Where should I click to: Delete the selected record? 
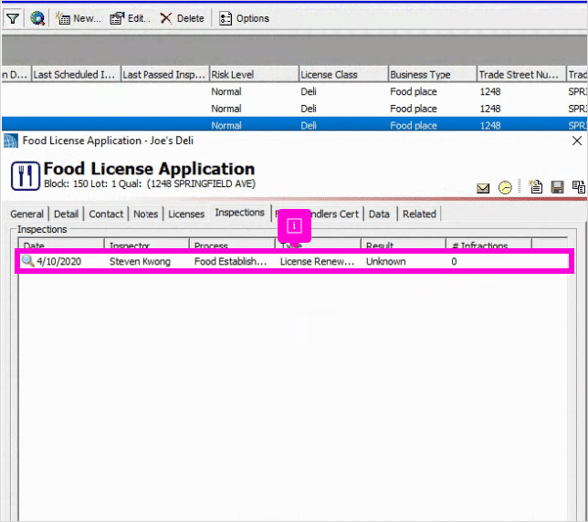tap(182, 18)
